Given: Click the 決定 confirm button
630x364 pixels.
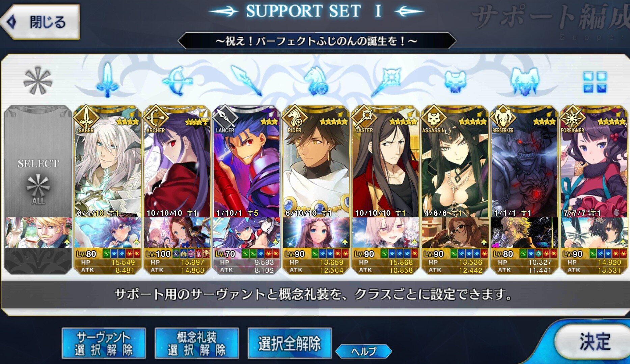Looking at the screenshot, I should 594,342.
